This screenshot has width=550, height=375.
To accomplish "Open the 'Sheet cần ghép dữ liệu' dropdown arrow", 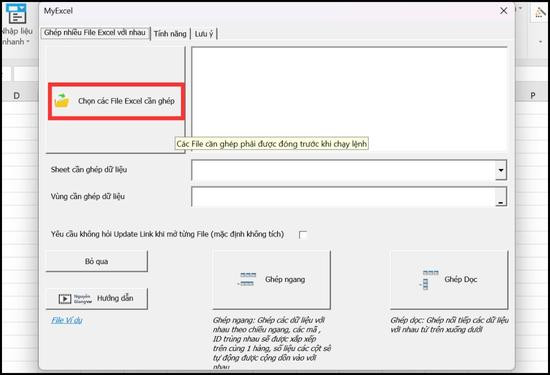I will (501, 170).
